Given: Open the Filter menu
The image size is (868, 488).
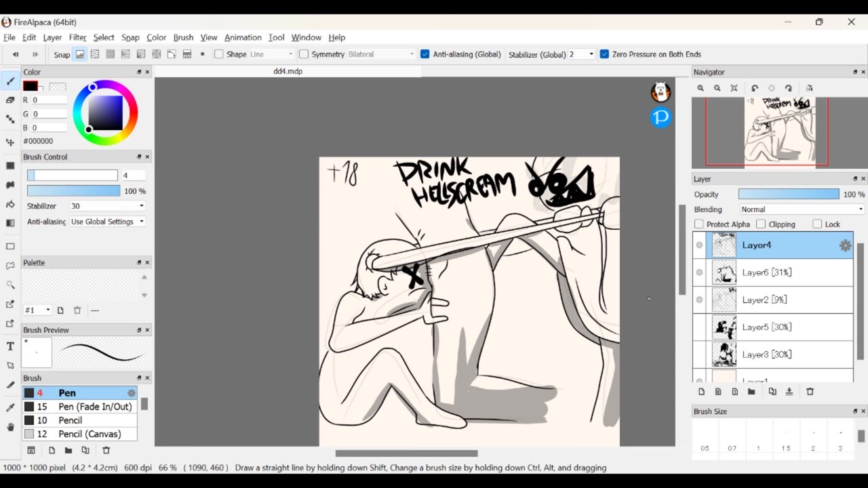Looking at the screenshot, I should [77, 37].
